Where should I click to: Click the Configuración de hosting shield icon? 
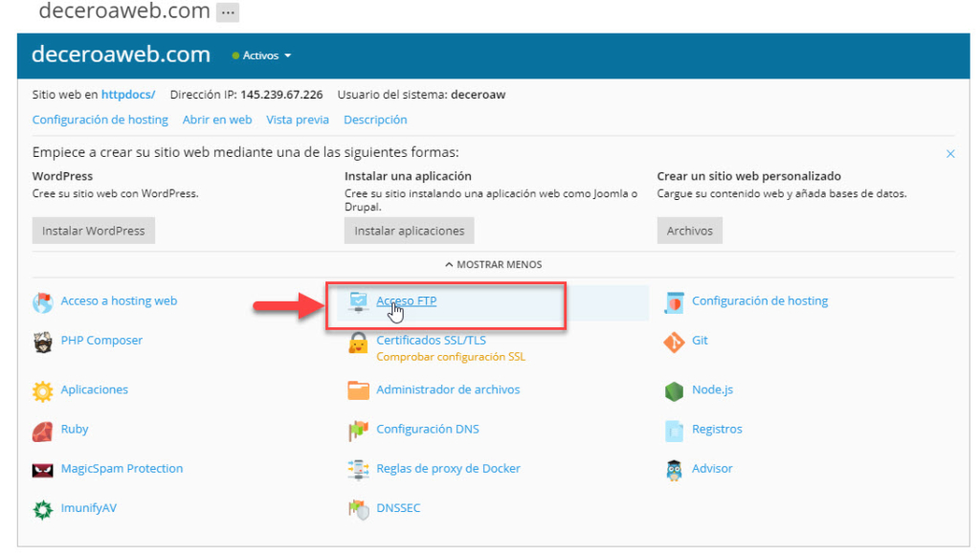click(674, 302)
